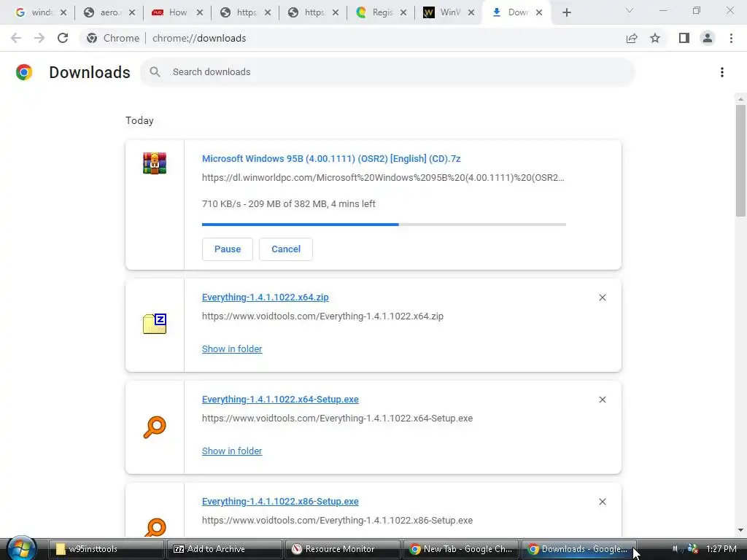
Task: Remove Everything x64-Setup.exe from list
Action: click(602, 400)
